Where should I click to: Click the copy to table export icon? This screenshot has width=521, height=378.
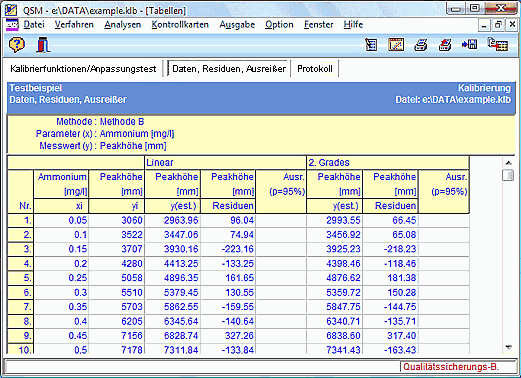[x=498, y=45]
